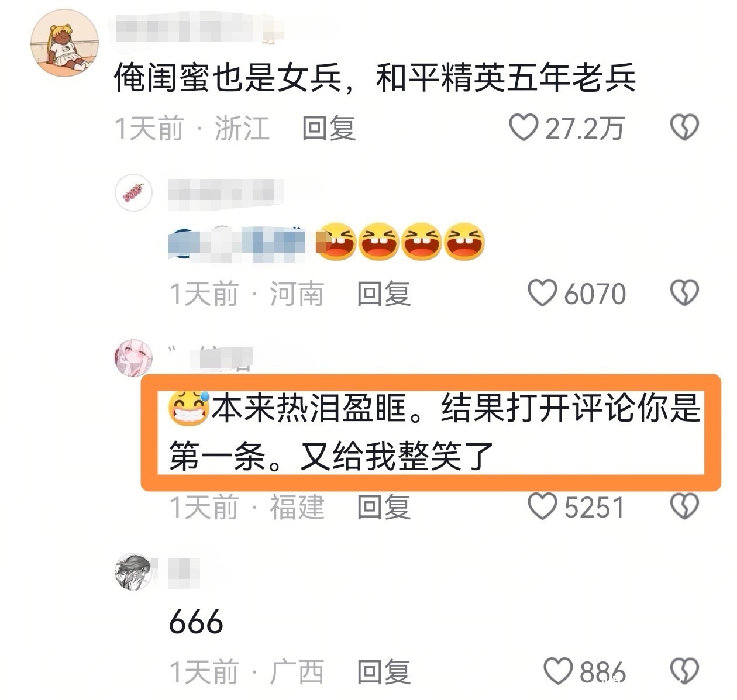Dislike the reply from 河南
Screen dimensions: 737x700
tap(684, 293)
